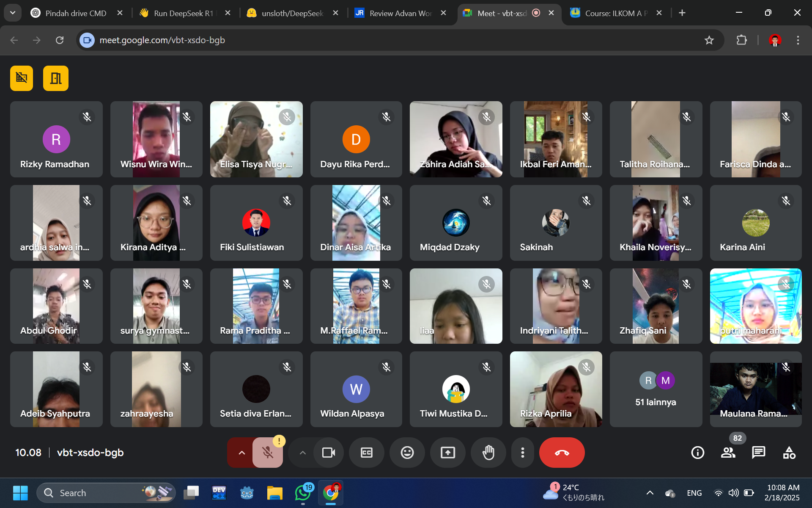Image resolution: width=812 pixels, height=508 pixels.
Task: Open the emoji reactions button
Action: click(x=407, y=453)
